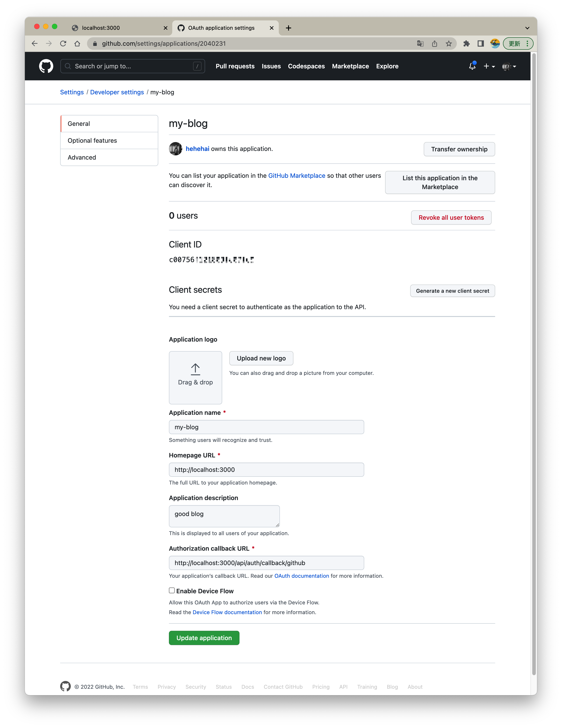The width and height of the screenshot is (562, 728).
Task: Click the Application name input field
Action: pyautogui.click(x=266, y=427)
